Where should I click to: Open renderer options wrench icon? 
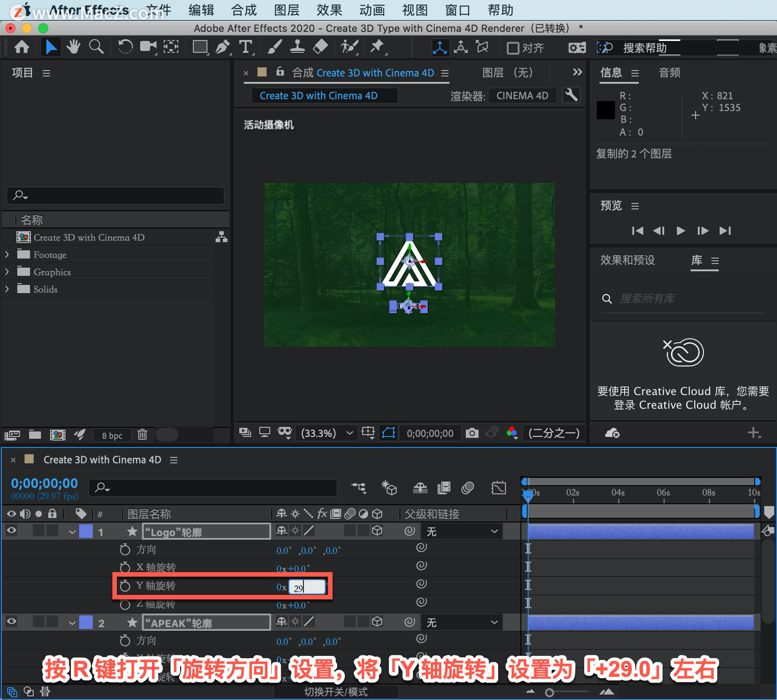(571, 95)
